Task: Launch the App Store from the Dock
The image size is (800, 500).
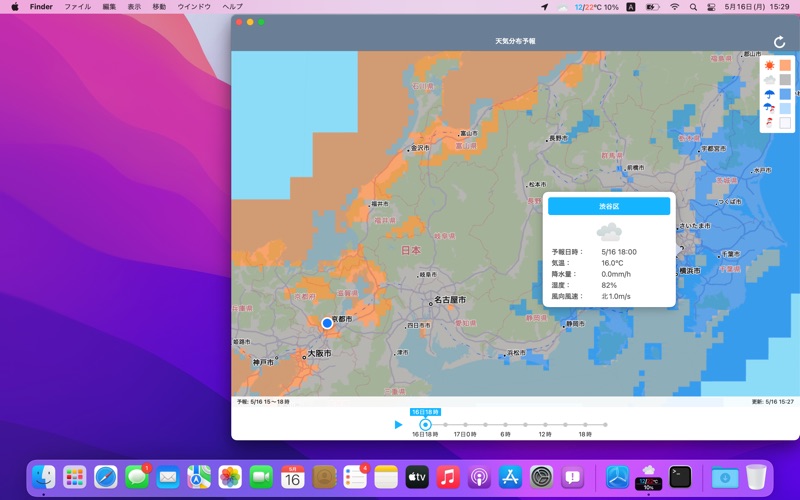Action: (511, 478)
